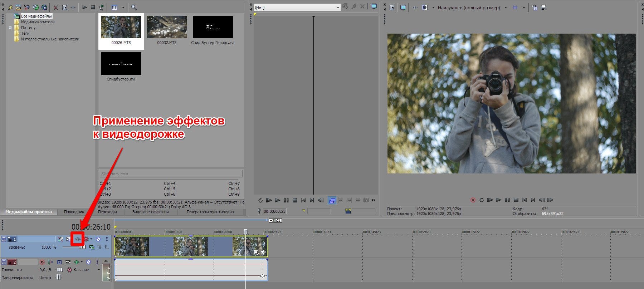The image size is (644, 289).
Task: Open the 'Касание' automation mode dropdown
Action: click(x=99, y=270)
